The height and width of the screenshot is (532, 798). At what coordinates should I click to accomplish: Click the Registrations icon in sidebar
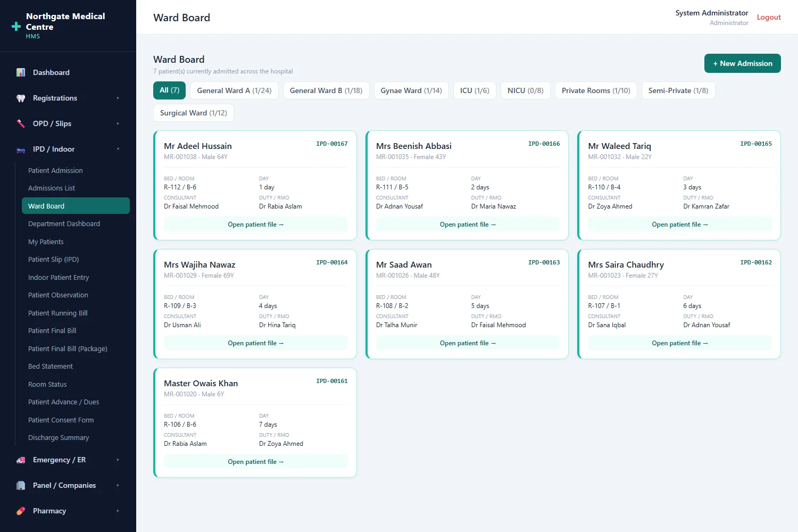[x=21, y=98]
